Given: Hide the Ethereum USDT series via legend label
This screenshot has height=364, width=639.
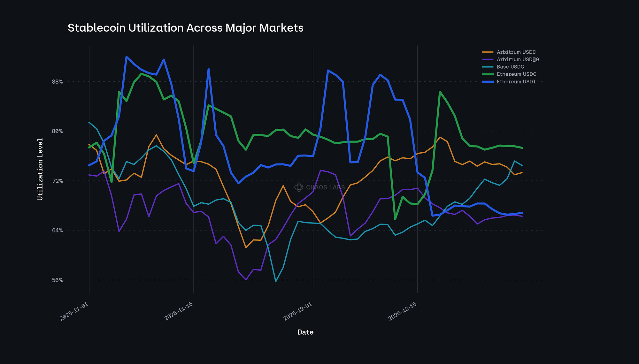Looking at the screenshot, I should pyautogui.click(x=516, y=82).
